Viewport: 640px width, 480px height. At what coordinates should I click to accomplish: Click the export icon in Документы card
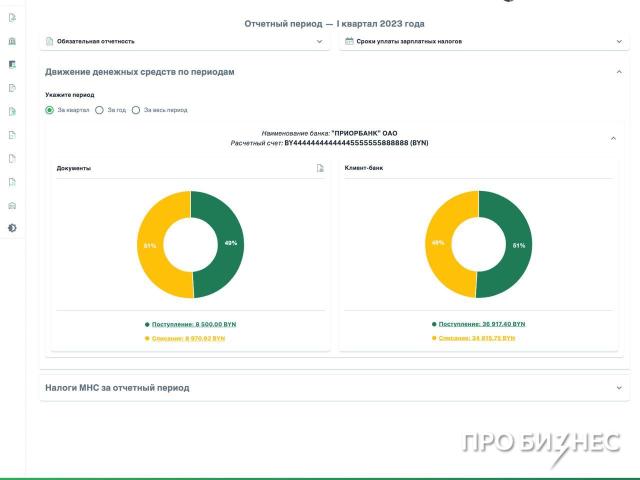[320, 168]
